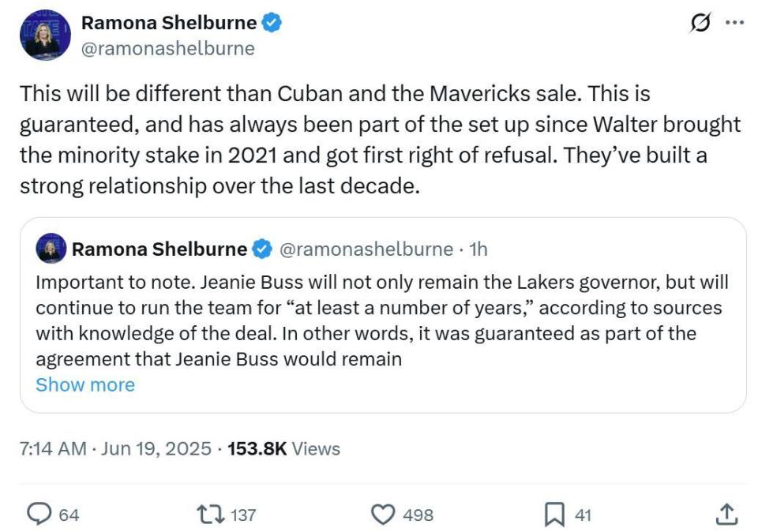The image size is (758, 532).
Task: Like the tweet with the heart icon
Action: pos(383,515)
